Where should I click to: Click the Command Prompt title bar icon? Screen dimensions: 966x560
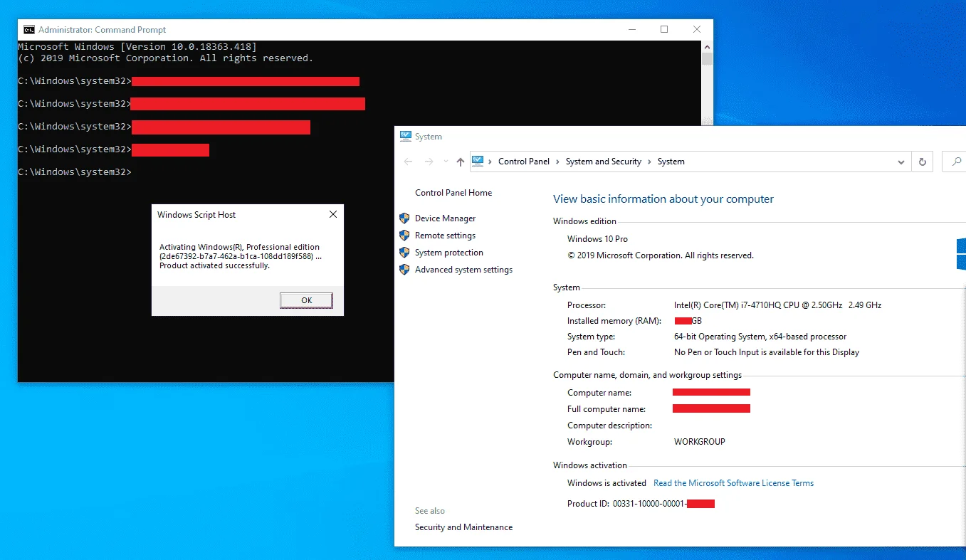[29, 30]
